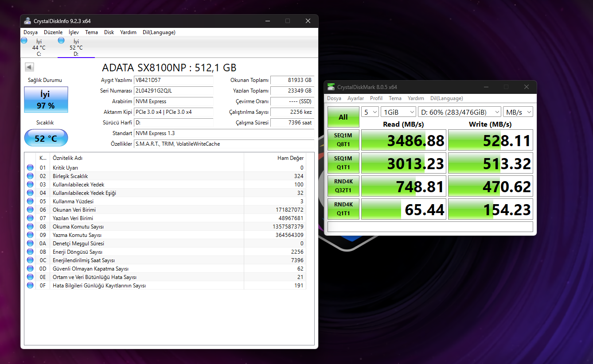Click status orb for 0B Enerji Döngüsü Sayısı
The image size is (593, 364).
[30, 252]
